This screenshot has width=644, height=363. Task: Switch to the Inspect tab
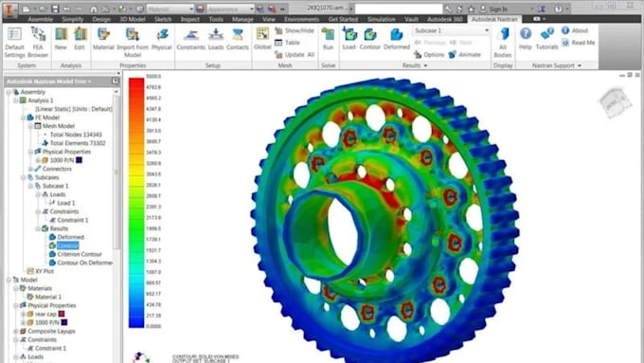189,19
